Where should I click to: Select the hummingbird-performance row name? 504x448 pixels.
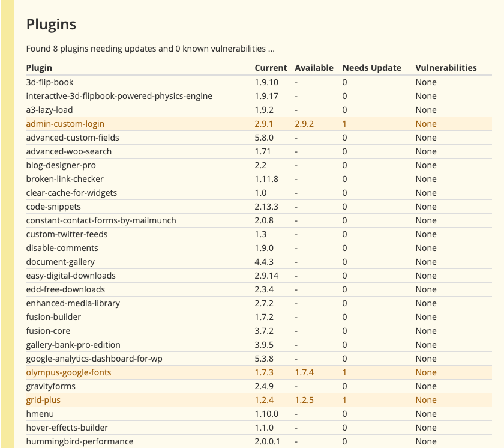79,441
